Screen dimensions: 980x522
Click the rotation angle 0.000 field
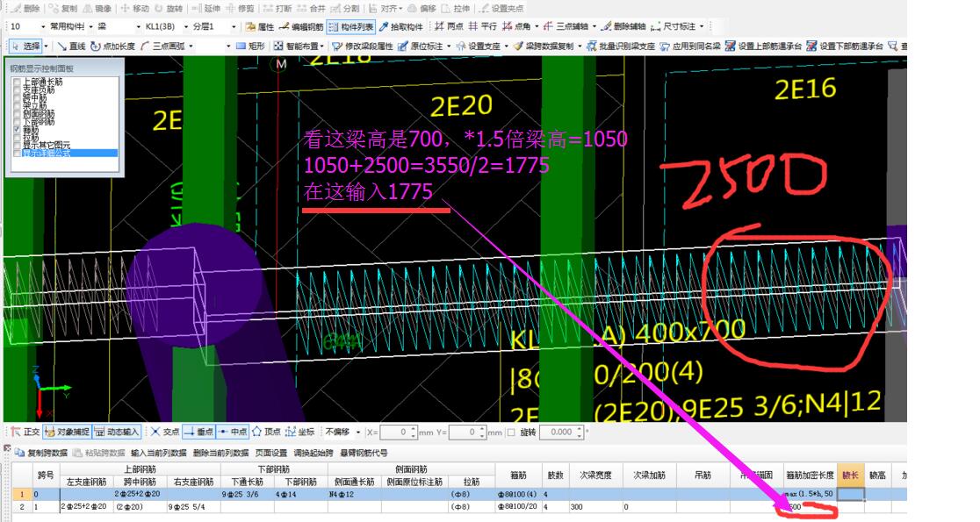[561, 433]
